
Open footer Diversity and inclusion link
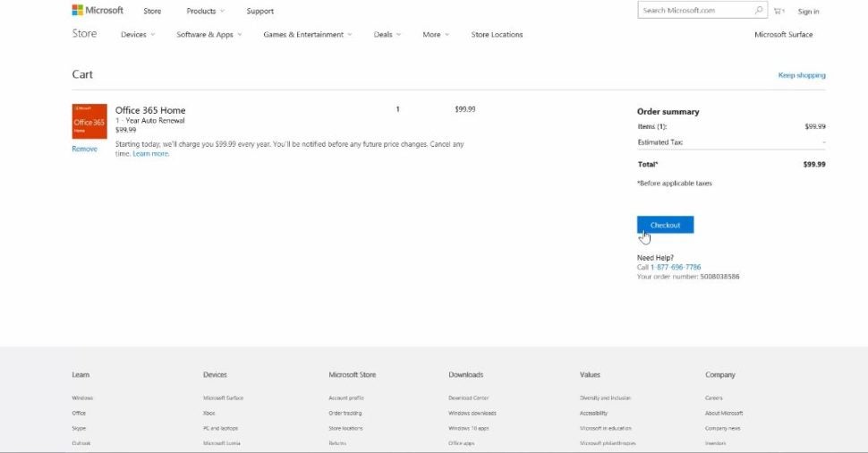click(605, 397)
